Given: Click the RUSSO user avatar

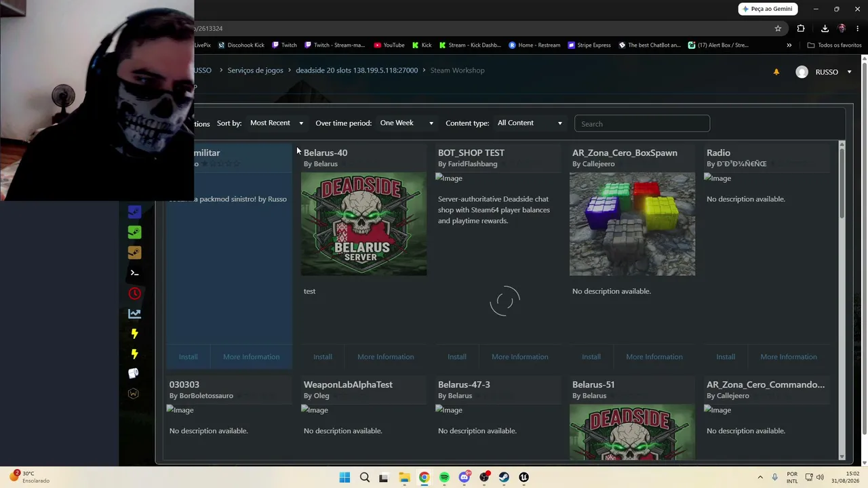Looking at the screenshot, I should [802, 72].
